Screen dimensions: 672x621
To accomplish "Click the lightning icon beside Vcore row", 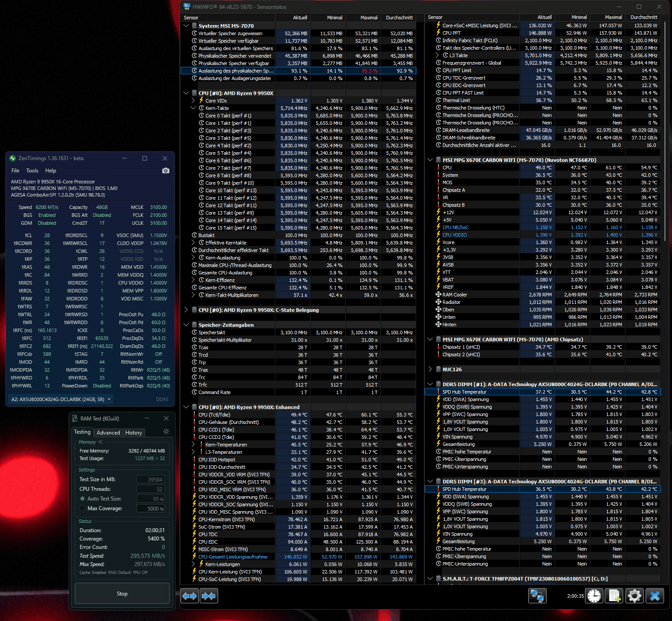I will pyautogui.click(x=438, y=242).
